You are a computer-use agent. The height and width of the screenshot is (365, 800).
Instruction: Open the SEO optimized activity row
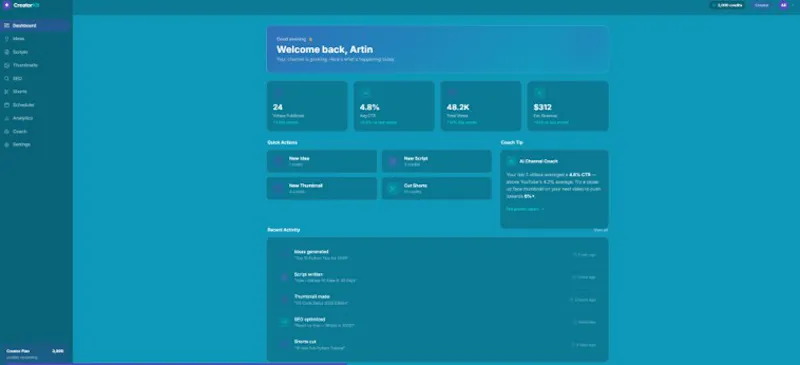click(437, 322)
